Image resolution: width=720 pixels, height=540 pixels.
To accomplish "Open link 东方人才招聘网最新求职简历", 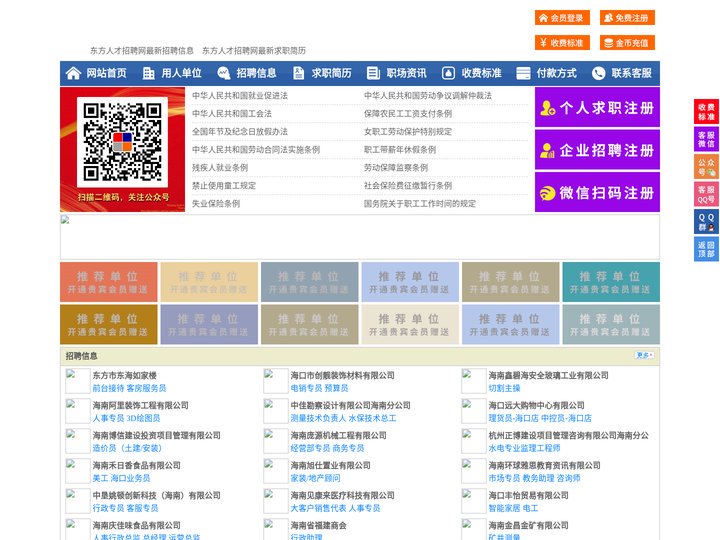I will tap(253, 51).
